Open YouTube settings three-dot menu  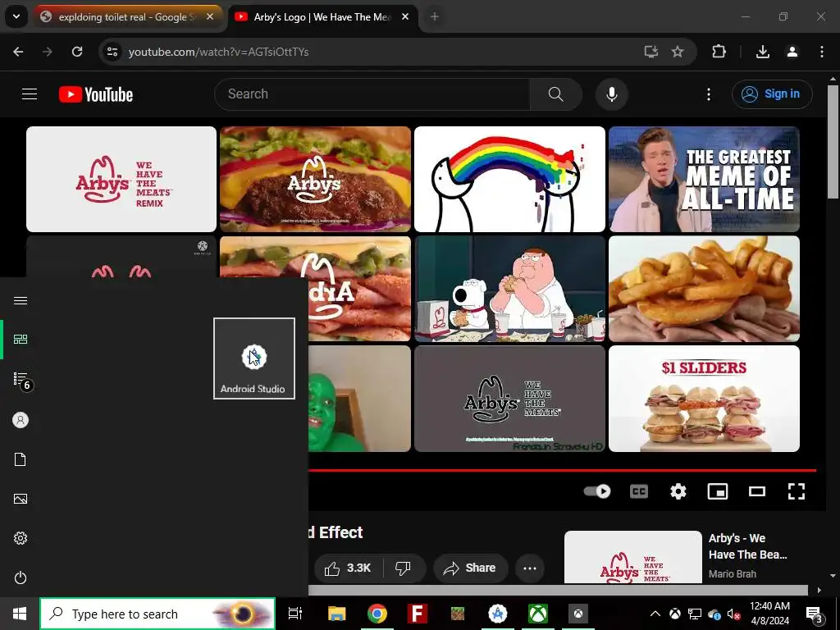(x=708, y=94)
